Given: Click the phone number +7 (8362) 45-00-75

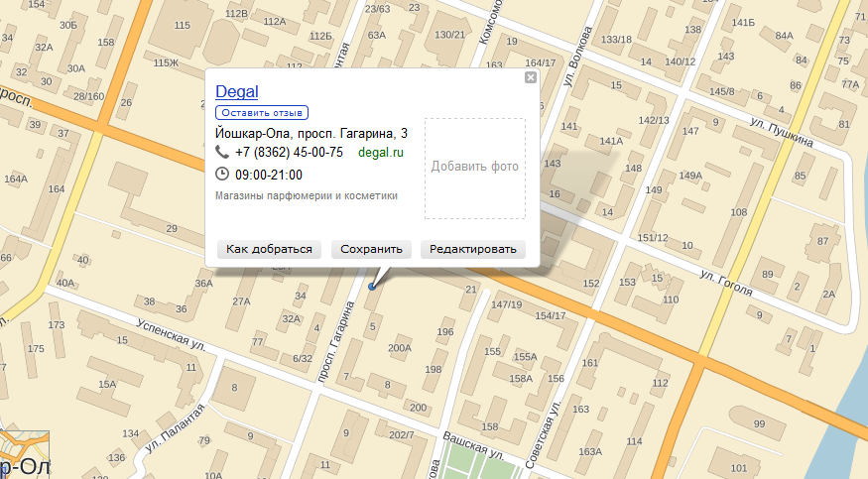Looking at the screenshot, I should pos(289,152).
